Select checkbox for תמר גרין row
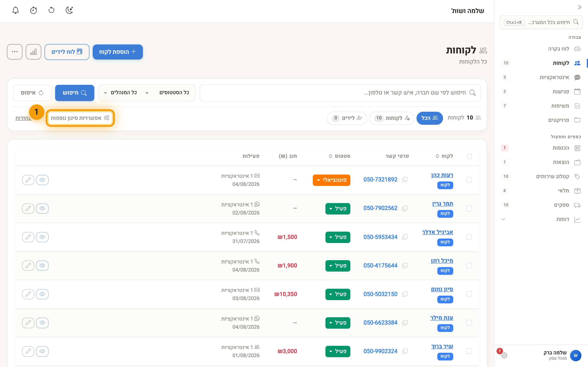This screenshot has height=367, width=588. (x=469, y=209)
